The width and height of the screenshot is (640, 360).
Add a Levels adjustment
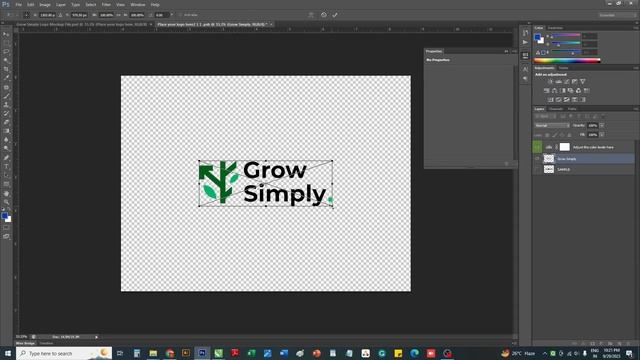558,82
